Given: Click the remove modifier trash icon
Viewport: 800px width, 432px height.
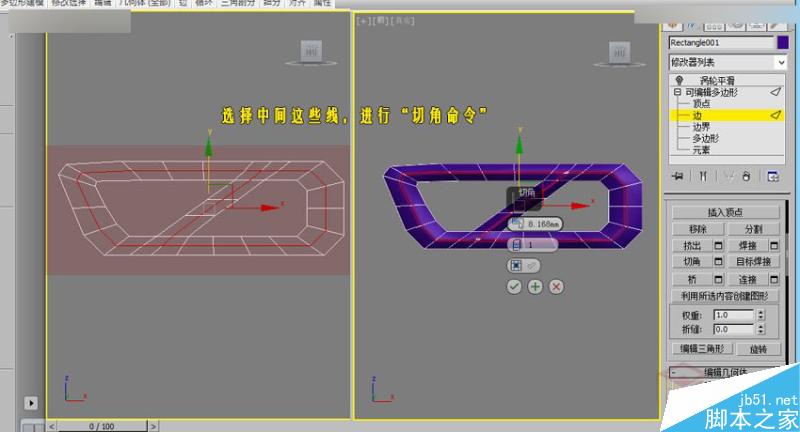Looking at the screenshot, I should pyautogui.click(x=746, y=176).
